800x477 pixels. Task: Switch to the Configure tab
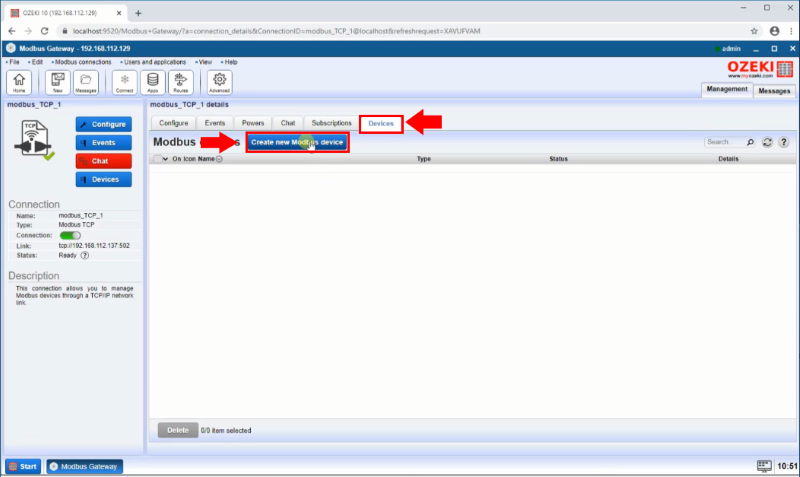tap(173, 123)
